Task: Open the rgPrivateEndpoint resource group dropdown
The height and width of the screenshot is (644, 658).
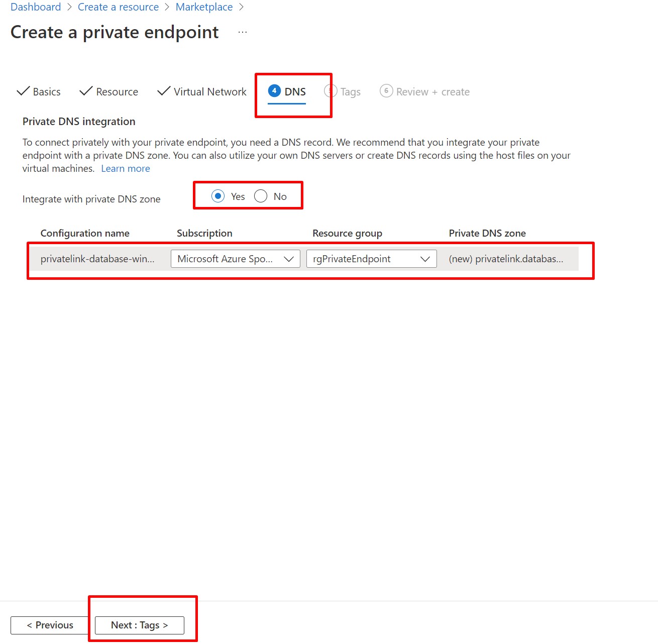Action: click(371, 259)
